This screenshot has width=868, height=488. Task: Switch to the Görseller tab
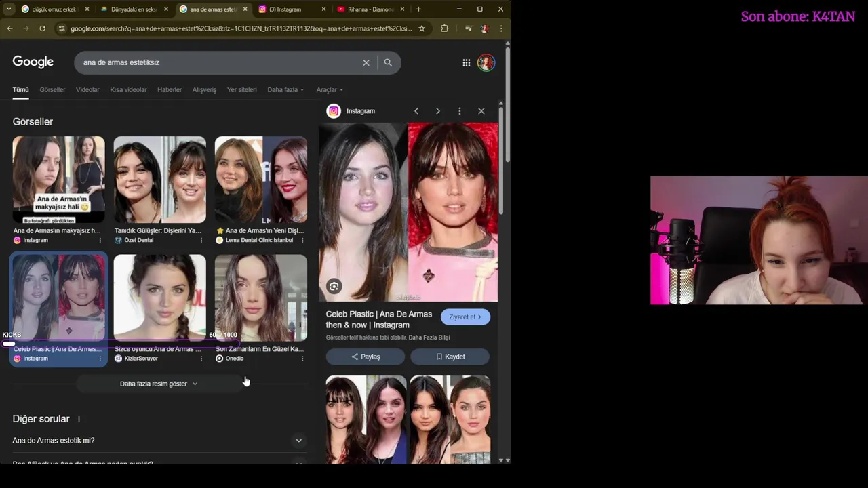pyautogui.click(x=52, y=90)
